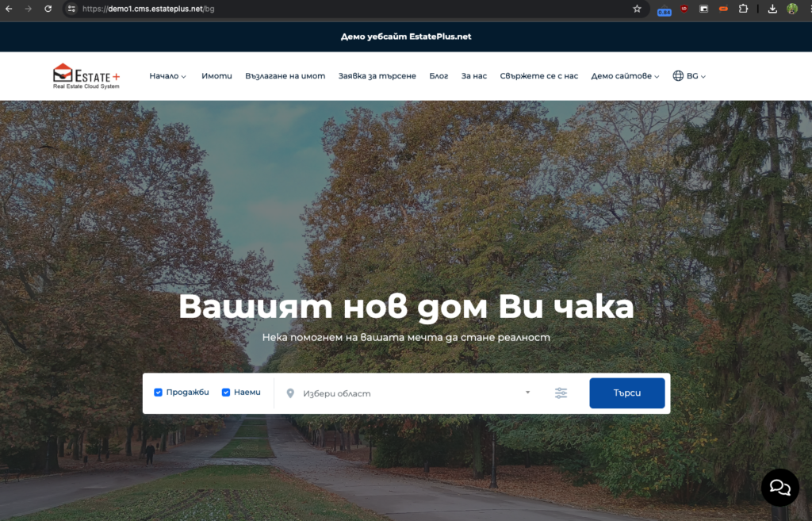Click the Търси search button

point(626,393)
